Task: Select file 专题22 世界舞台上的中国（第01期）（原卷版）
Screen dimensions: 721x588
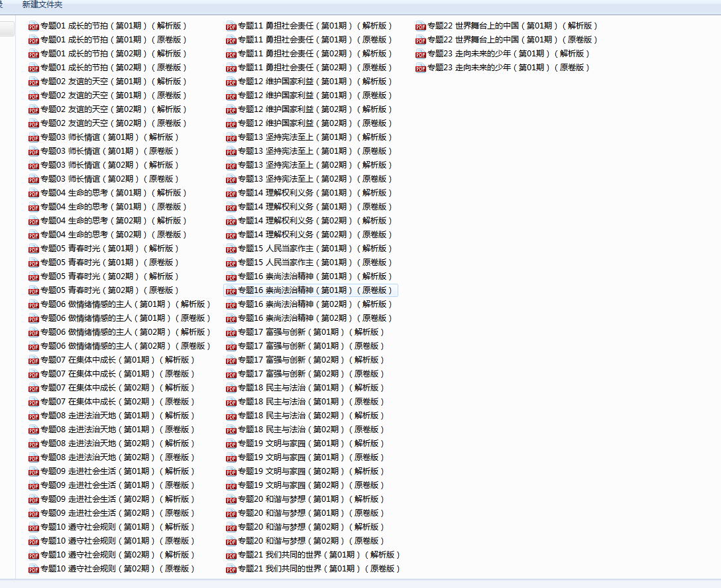Action: (507, 40)
